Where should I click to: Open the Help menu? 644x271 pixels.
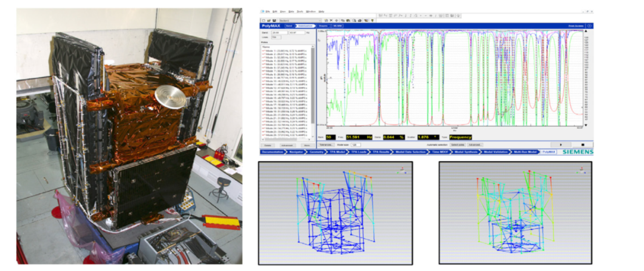(321, 11)
